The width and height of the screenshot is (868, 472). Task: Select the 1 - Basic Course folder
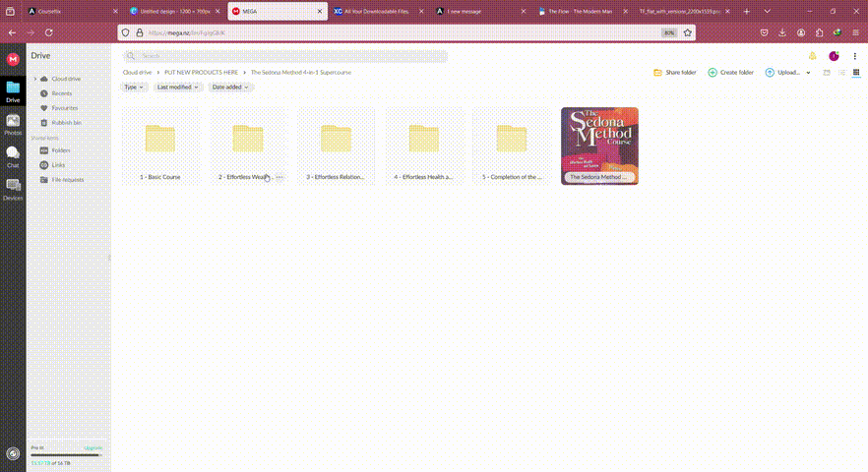click(x=160, y=147)
